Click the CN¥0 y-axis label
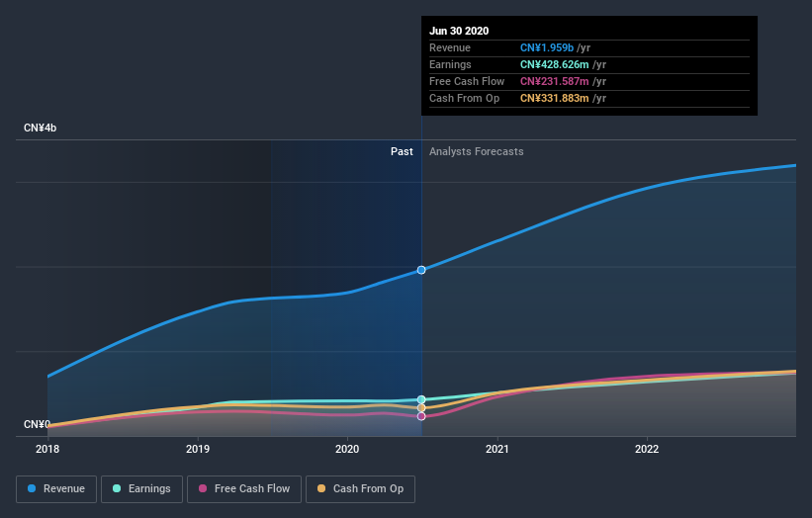 (37, 424)
